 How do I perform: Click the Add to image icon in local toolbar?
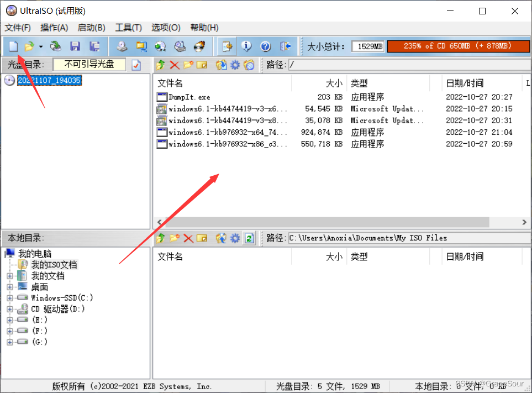[x=221, y=238]
